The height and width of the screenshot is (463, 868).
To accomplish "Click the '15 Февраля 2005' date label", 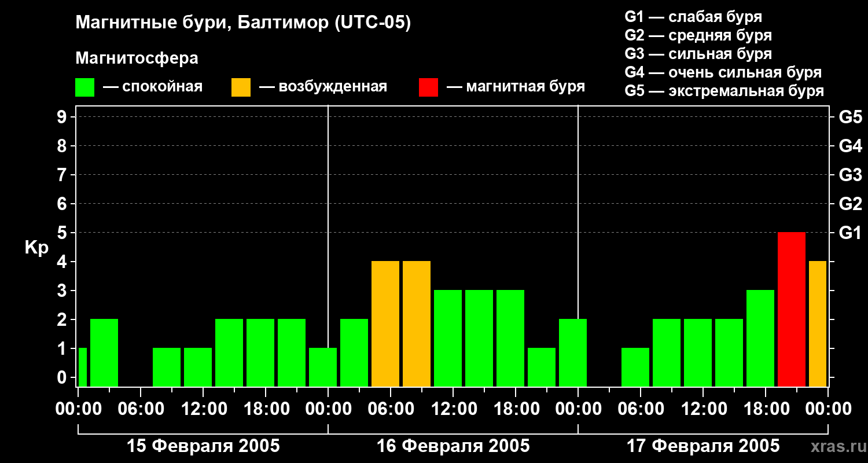I will [x=203, y=446].
